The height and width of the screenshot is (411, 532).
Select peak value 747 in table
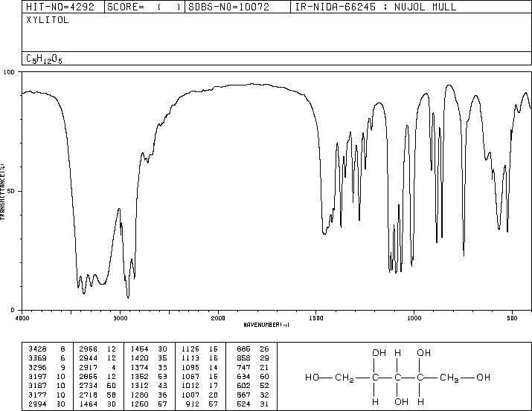[243, 367]
